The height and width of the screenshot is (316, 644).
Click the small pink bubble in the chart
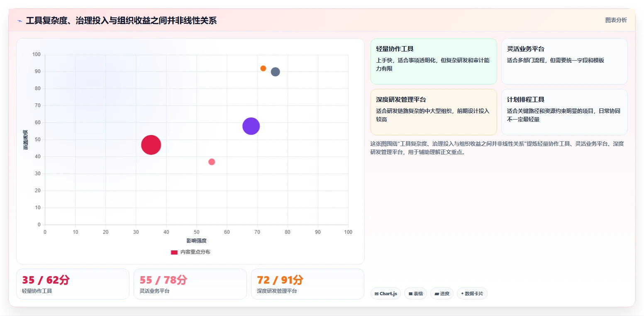point(212,162)
